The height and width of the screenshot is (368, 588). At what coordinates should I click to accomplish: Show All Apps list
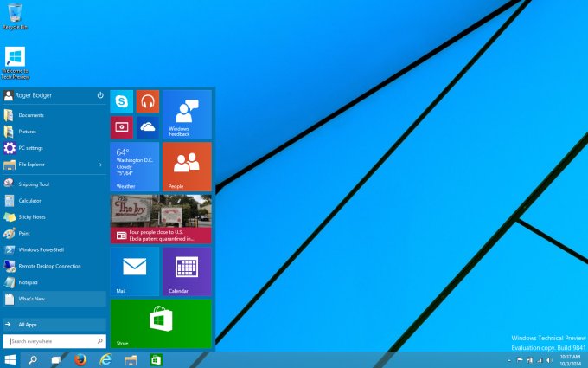(x=54, y=325)
